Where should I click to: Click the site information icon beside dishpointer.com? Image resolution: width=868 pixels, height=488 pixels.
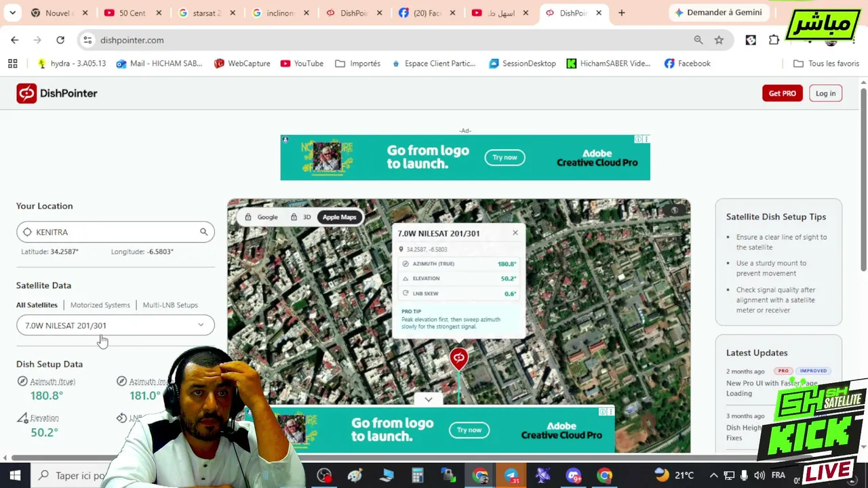87,40
